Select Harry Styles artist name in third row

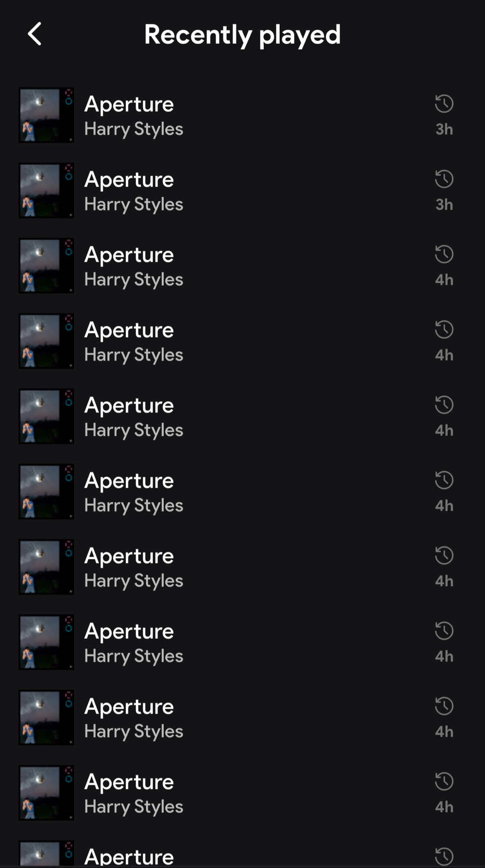tap(134, 279)
